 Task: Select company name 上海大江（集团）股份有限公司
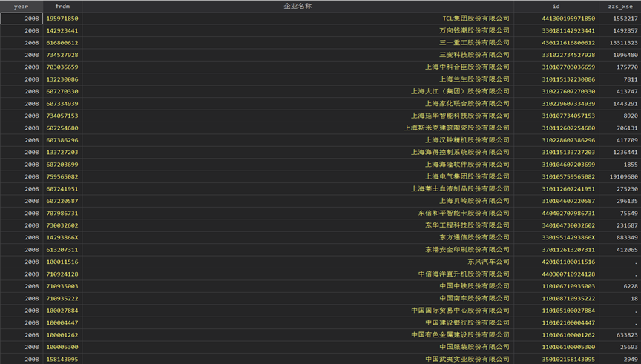point(460,91)
